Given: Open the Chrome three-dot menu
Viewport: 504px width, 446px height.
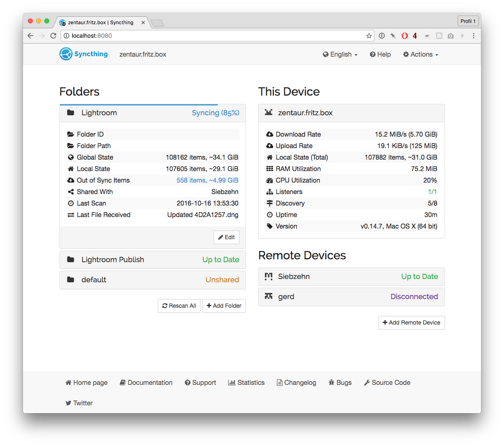Looking at the screenshot, I should click(x=474, y=36).
